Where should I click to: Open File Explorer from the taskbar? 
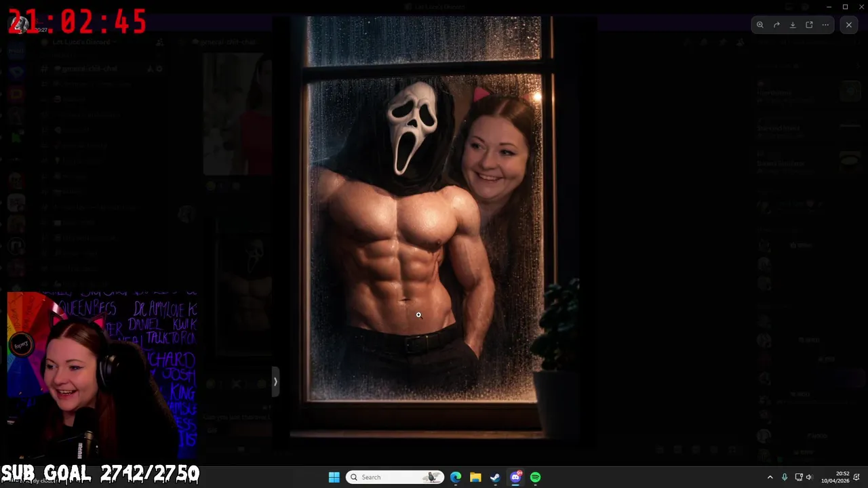point(475,477)
